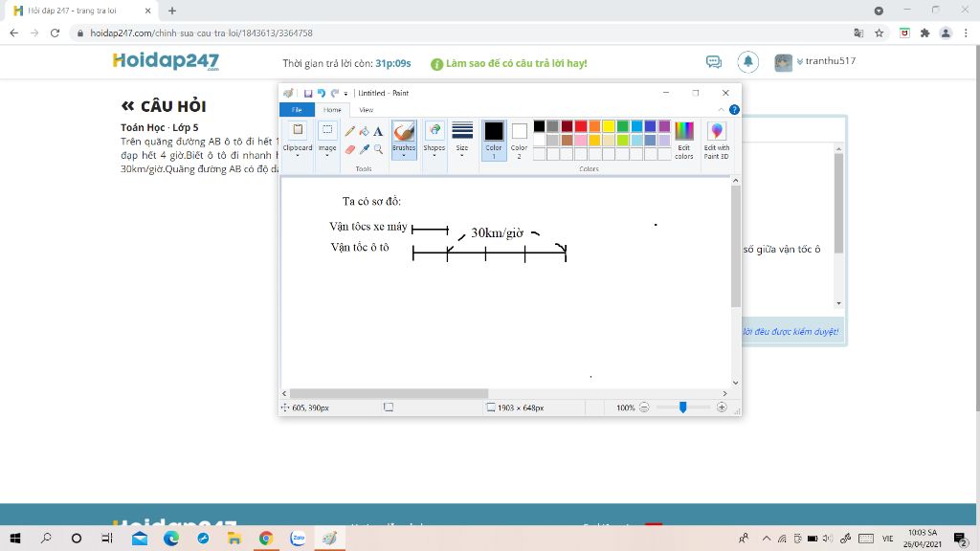Open the tranthu517 account dropdown

(826, 61)
